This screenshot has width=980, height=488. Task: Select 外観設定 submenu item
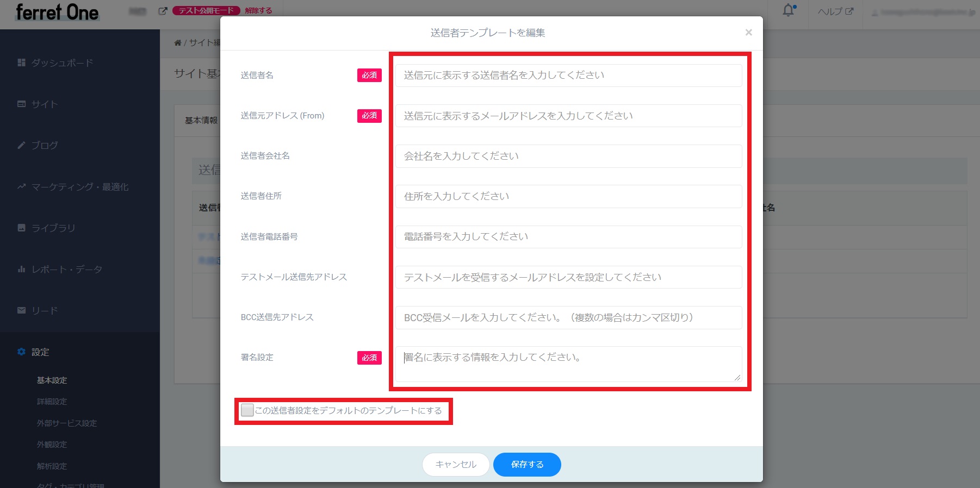click(x=52, y=445)
